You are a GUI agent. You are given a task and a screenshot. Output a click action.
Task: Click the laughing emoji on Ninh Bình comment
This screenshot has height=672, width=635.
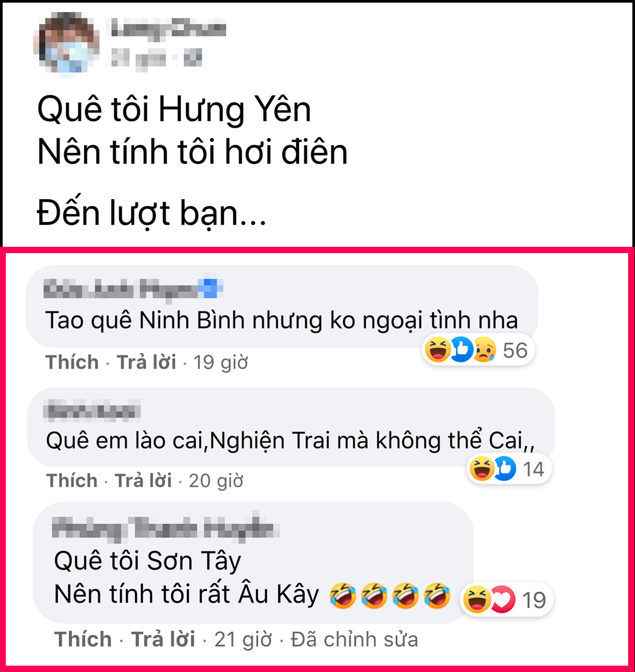coord(438,350)
